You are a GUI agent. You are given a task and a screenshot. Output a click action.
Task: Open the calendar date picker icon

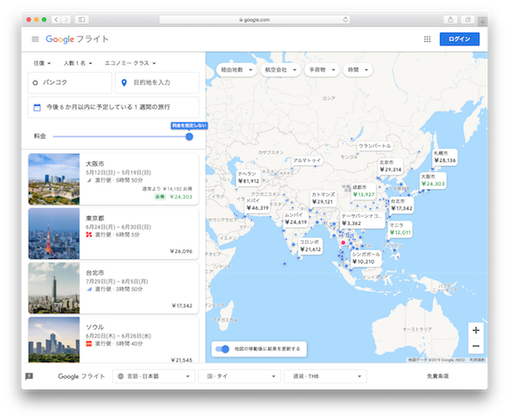[38, 108]
